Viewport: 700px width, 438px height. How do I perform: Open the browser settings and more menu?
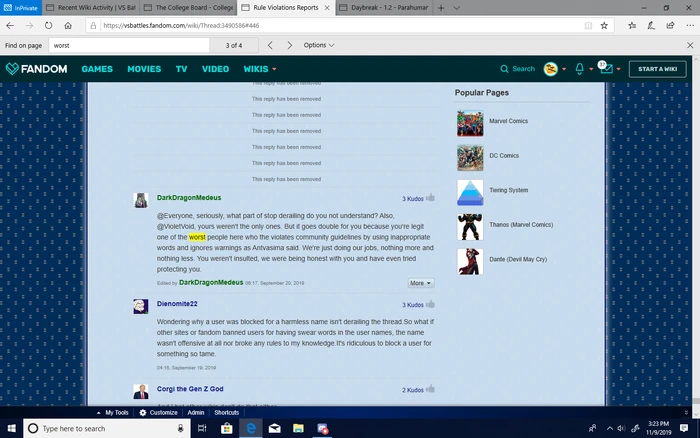click(x=690, y=25)
